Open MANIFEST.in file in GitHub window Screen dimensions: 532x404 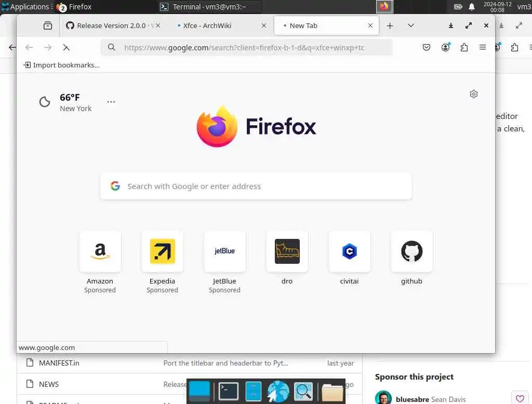pos(59,363)
